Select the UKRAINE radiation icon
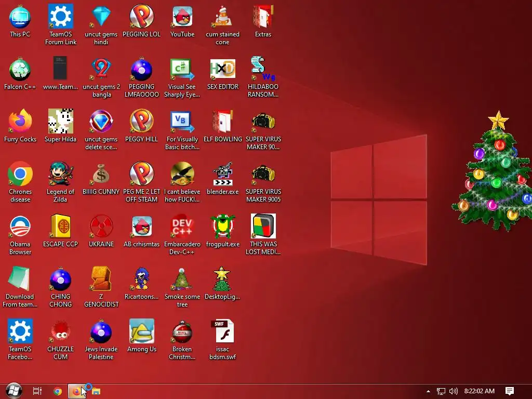Image resolution: width=532 pixels, height=399 pixels. 101,231
